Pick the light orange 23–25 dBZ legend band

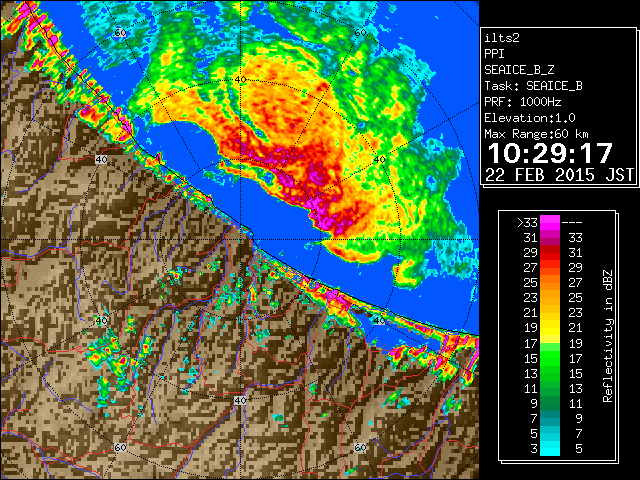pyautogui.click(x=550, y=298)
